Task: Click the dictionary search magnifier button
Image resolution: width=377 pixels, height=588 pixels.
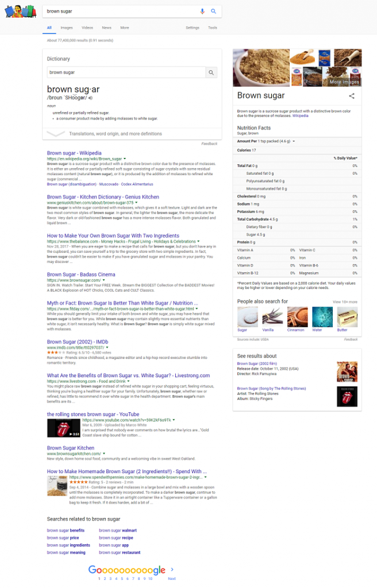Action: 211,72
